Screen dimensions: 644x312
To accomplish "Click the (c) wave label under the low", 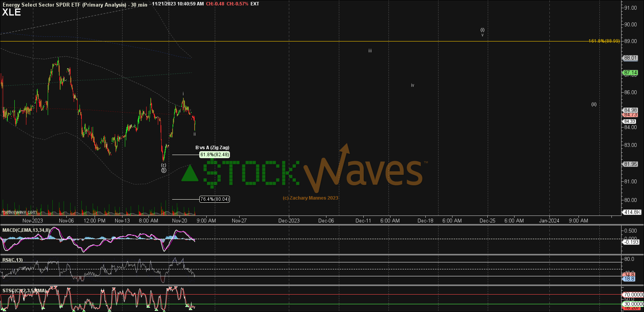I will [x=164, y=165].
